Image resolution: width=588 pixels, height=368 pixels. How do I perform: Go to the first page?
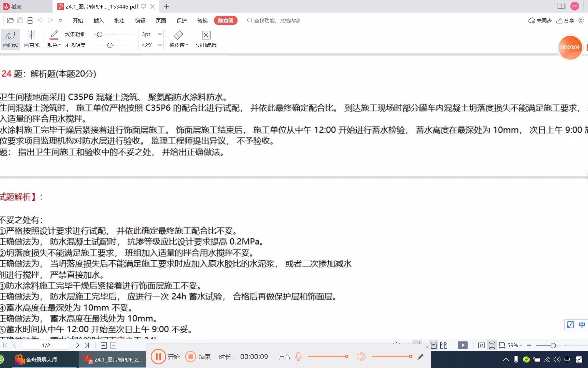pos(5,345)
